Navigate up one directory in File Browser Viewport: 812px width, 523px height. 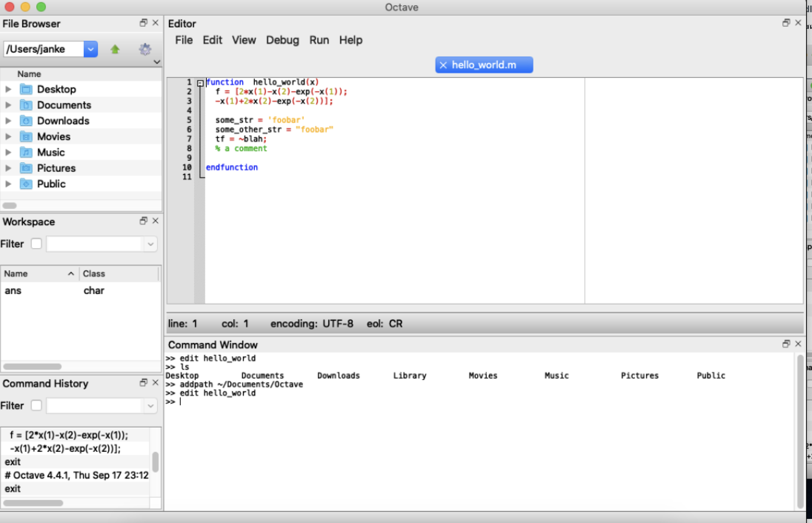[x=115, y=49]
